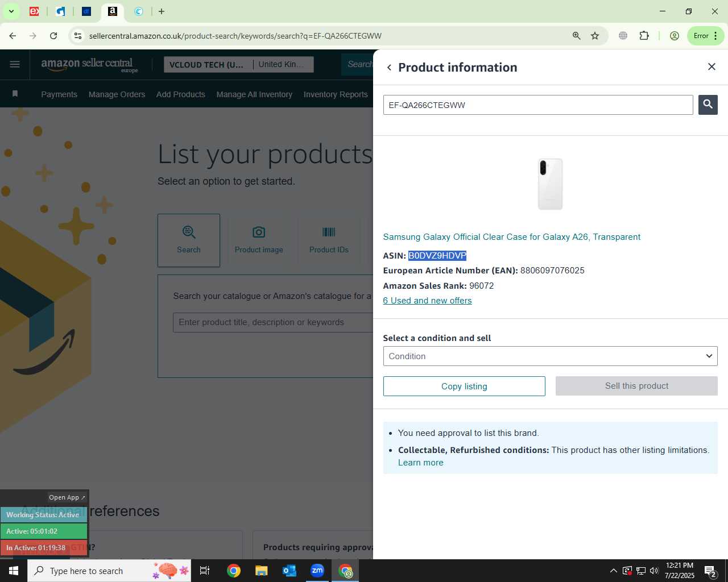The width and height of the screenshot is (728, 582).
Task: Click the Amazon Seller Central logo
Action: coord(89,64)
